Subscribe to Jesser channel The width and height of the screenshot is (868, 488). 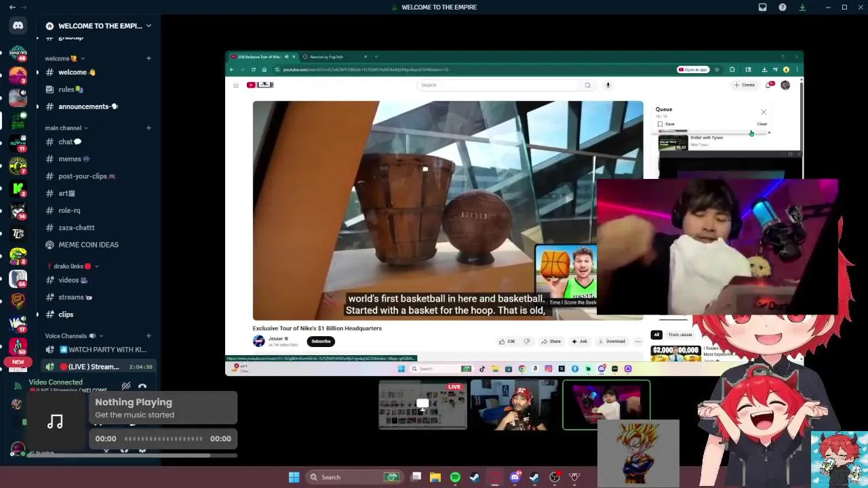321,342
